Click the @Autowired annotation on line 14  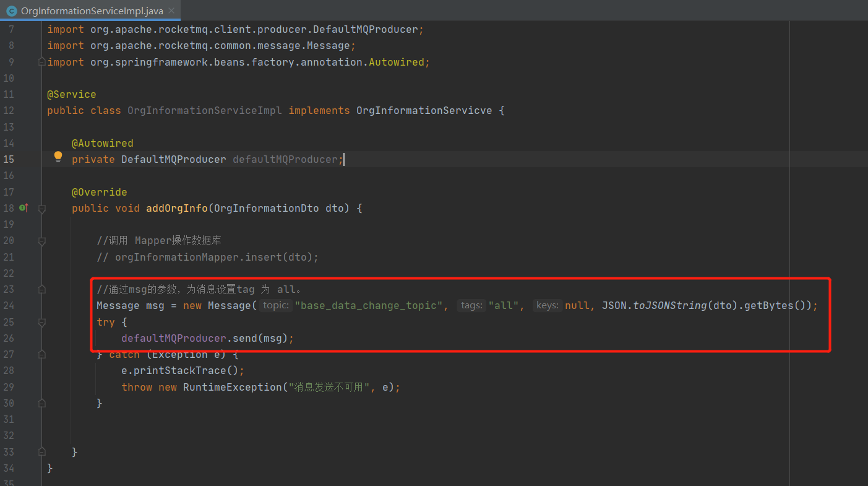[x=102, y=143]
